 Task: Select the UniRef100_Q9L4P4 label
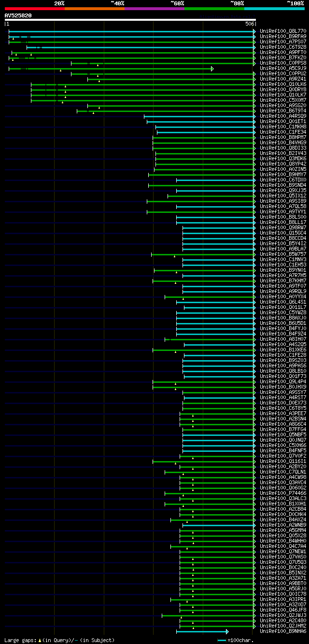(x=283, y=382)
